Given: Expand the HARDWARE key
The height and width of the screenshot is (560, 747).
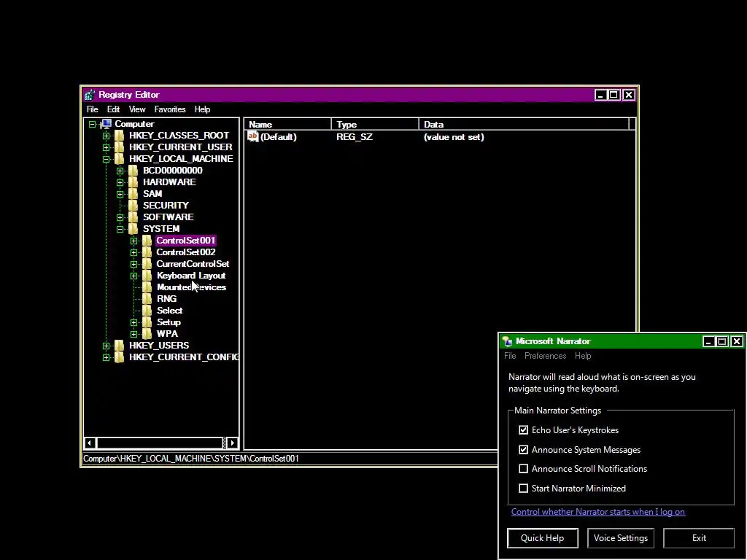Looking at the screenshot, I should [120, 182].
